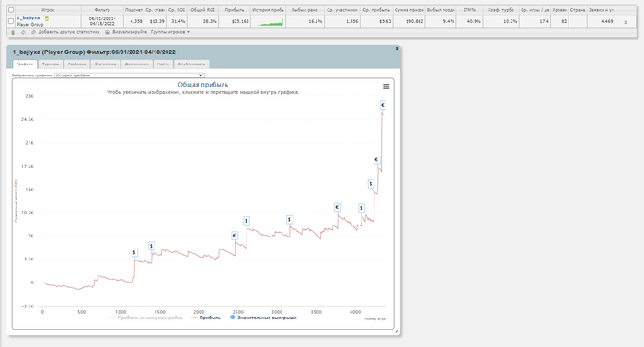Open the Статистика tab

point(106,64)
